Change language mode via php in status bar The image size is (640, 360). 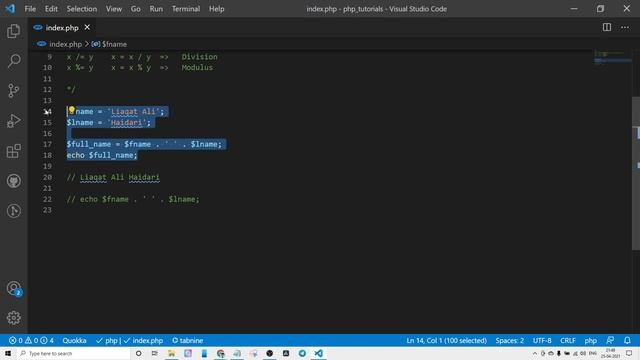pos(591,340)
